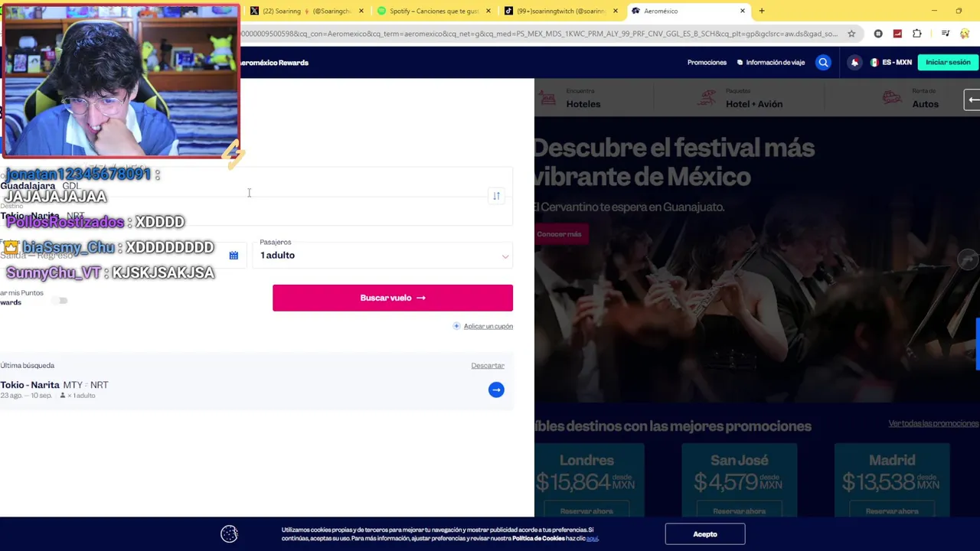Close the Aeroméxico tab
The width and height of the screenshot is (980, 551).
(742, 11)
